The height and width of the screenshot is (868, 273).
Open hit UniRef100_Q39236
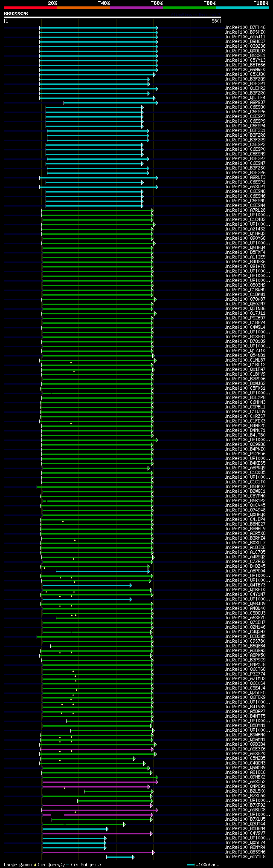click(x=245, y=46)
